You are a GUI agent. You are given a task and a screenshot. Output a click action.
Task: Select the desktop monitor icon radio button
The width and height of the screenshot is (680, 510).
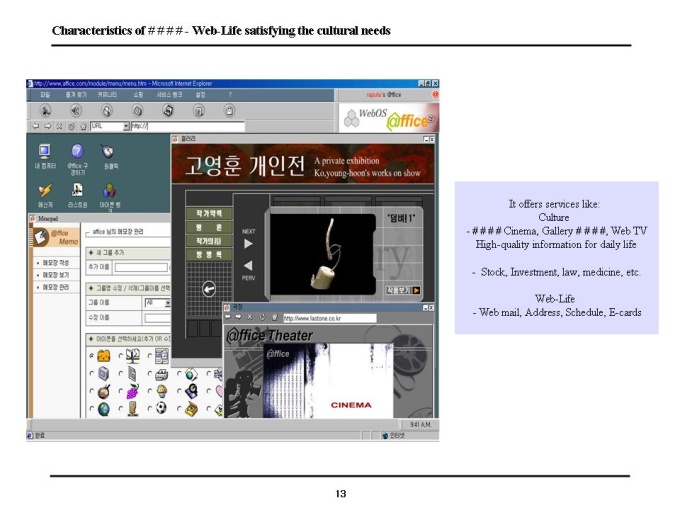pos(121,356)
